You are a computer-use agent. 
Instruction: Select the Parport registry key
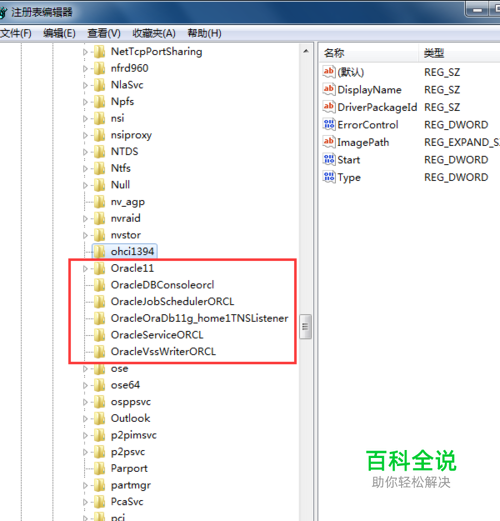[129, 469]
